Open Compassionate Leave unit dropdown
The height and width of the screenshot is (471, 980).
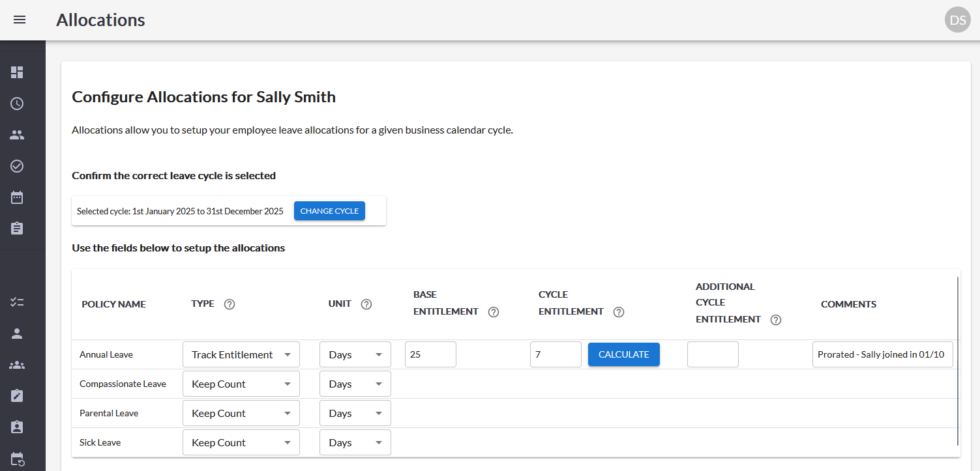point(355,384)
